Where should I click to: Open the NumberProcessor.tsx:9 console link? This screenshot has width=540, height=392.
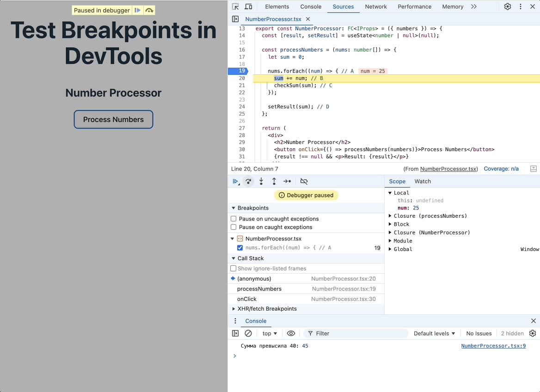click(x=493, y=346)
